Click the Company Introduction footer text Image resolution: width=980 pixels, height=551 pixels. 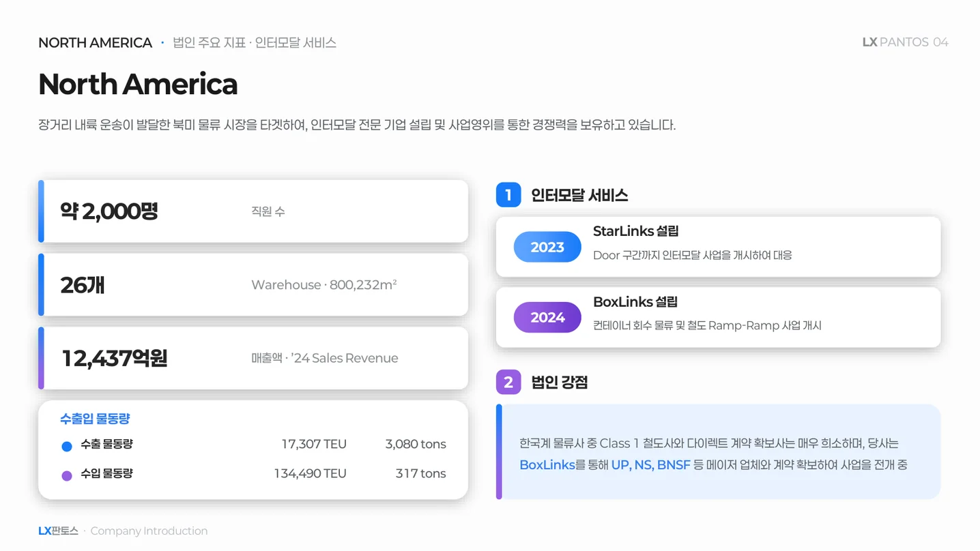(149, 531)
